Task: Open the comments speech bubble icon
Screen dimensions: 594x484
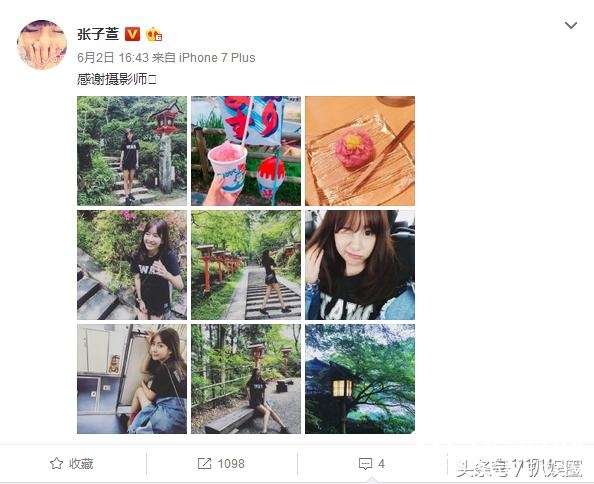Action: 365,464
